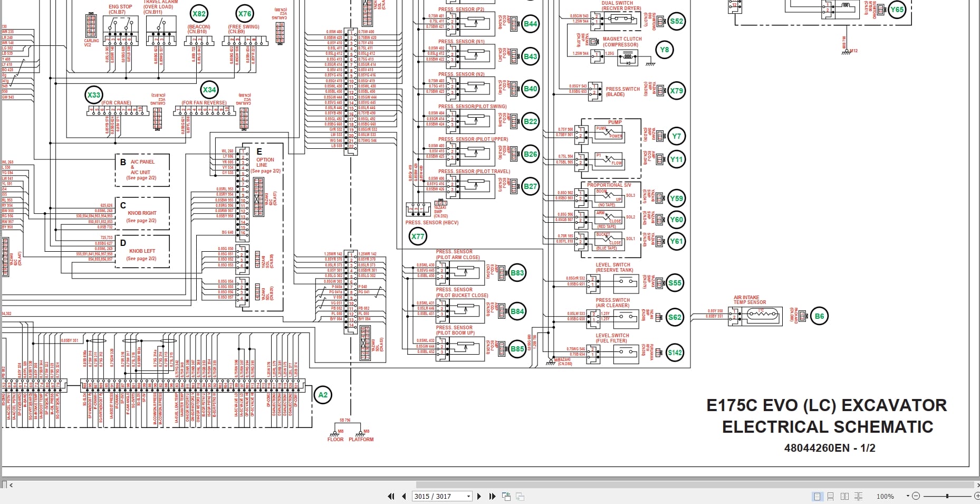Click the B27 component marker
This screenshot has height=504, width=980.
[x=530, y=186]
